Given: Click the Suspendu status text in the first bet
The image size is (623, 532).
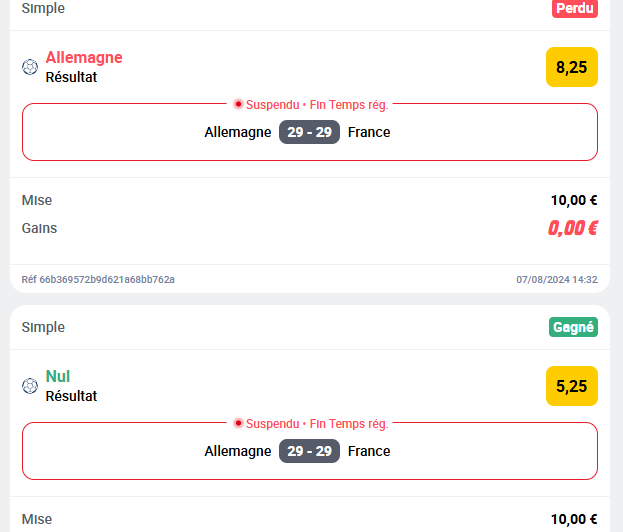Looking at the screenshot, I should pos(273,104).
